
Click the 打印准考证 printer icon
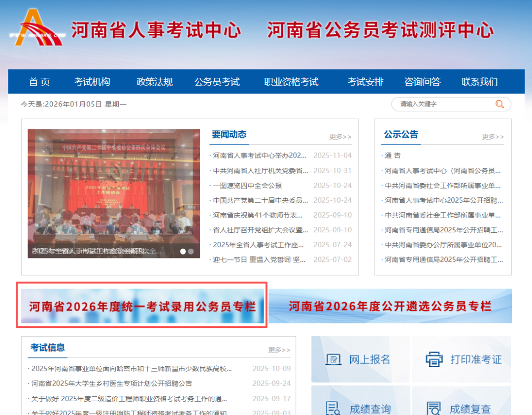[x=434, y=359]
